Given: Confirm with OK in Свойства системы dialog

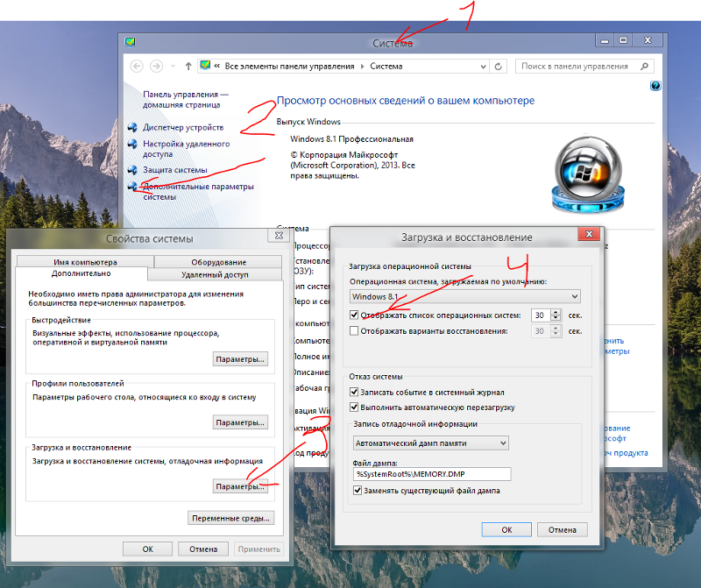Looking at the screenshot, I should [147, 549].
